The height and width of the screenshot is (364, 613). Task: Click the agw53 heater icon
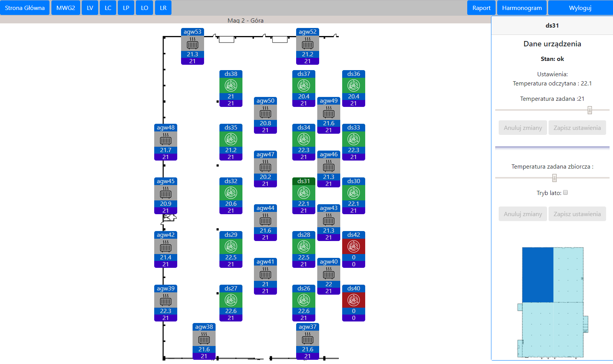point(192,44)
